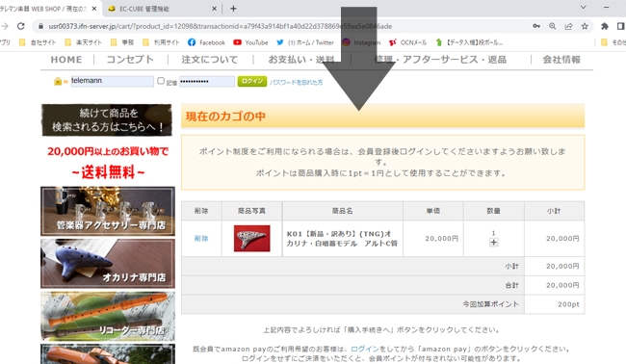Open the コンセプト menu item

(x=130, y=60)
